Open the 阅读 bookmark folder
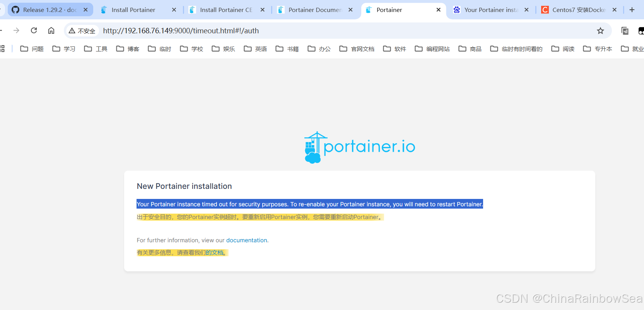The height and width of the screenshot is (310, 644). [563, 49]
